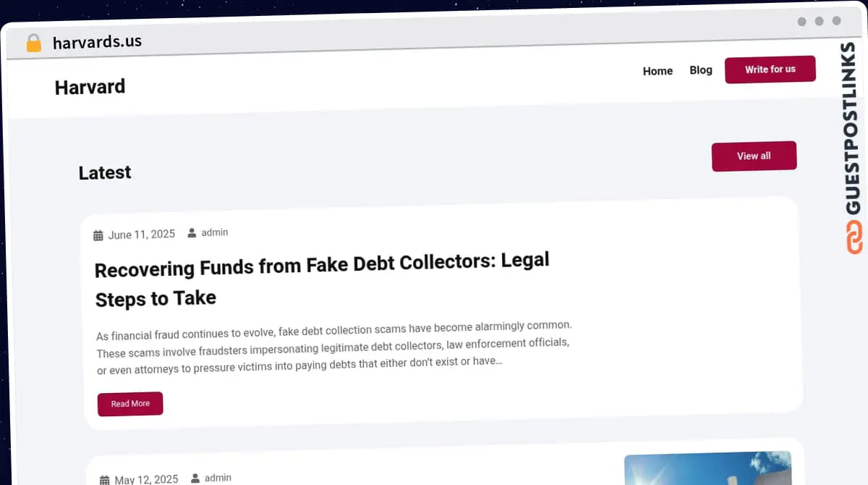Click the calendar icon beside June 11, 2025
This screenshot has width=868, height=485.
click(98, 235)
